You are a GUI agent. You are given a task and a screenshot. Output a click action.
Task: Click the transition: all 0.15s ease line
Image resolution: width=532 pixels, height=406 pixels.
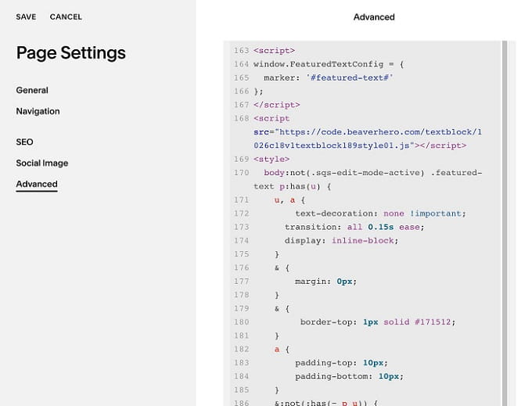click(x=354, y=227)
